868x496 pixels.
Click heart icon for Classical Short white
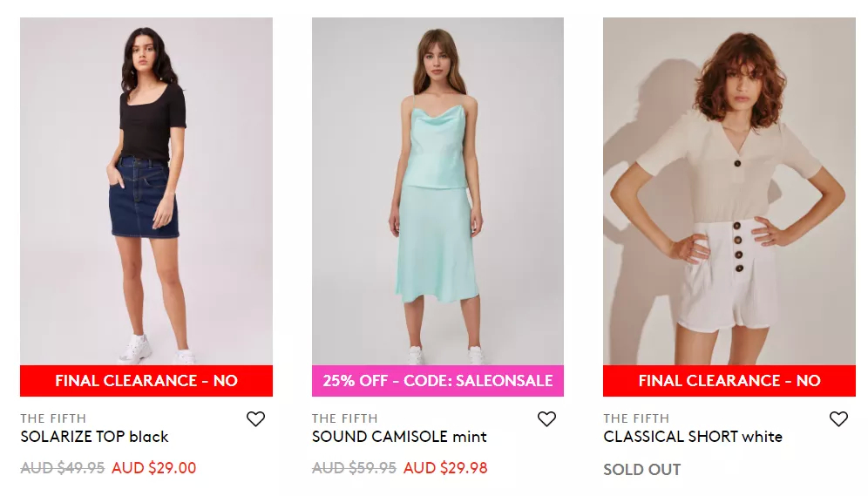point(838,419)
